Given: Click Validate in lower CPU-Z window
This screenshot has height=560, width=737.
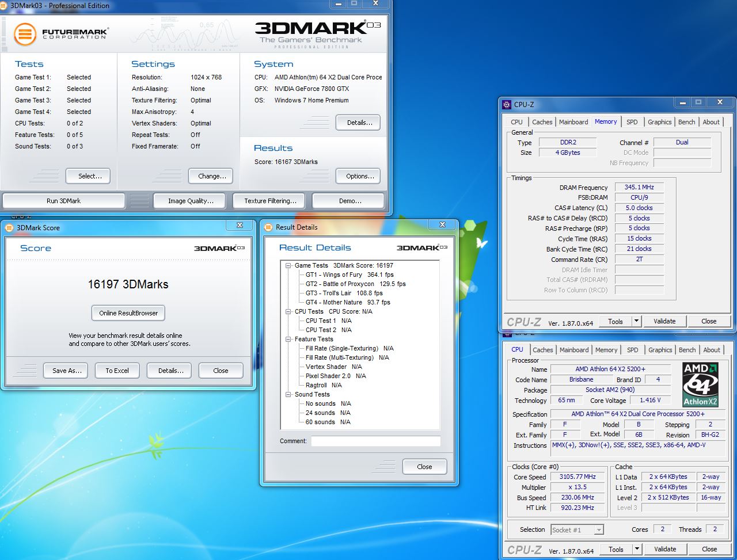Looking at the screenshot, I should 665,549.
